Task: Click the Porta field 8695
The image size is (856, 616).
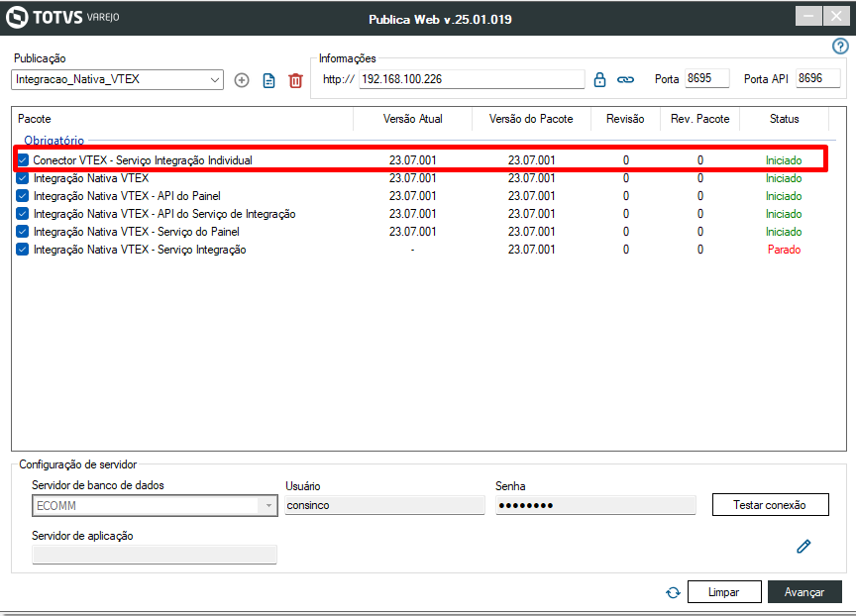Action: [x=707, y=78]
